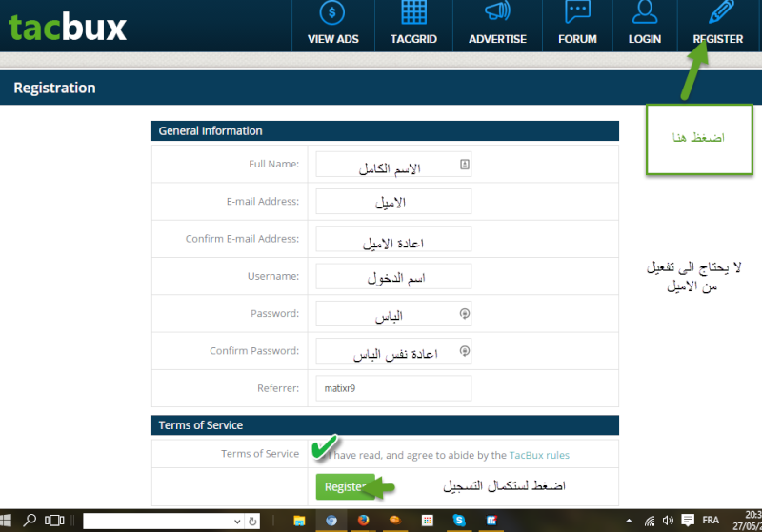Viewport: 762px width, 532px height.
Task: Expand the taskbar address bar dropdown
Action: tap(237, 522)
